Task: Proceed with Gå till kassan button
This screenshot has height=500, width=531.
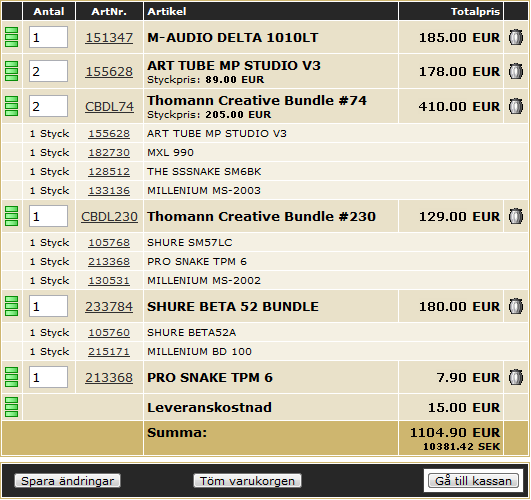Action: pyautogui.click(x=473, y=481)
